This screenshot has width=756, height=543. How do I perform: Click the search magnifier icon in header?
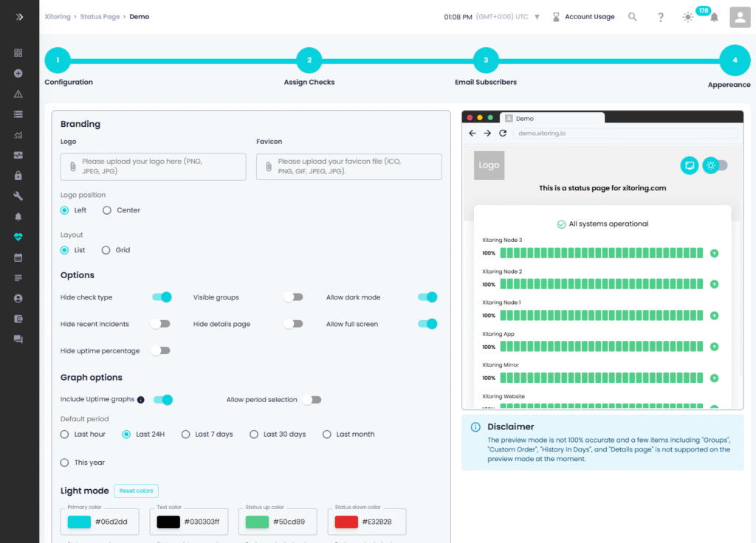coord(633,17)
